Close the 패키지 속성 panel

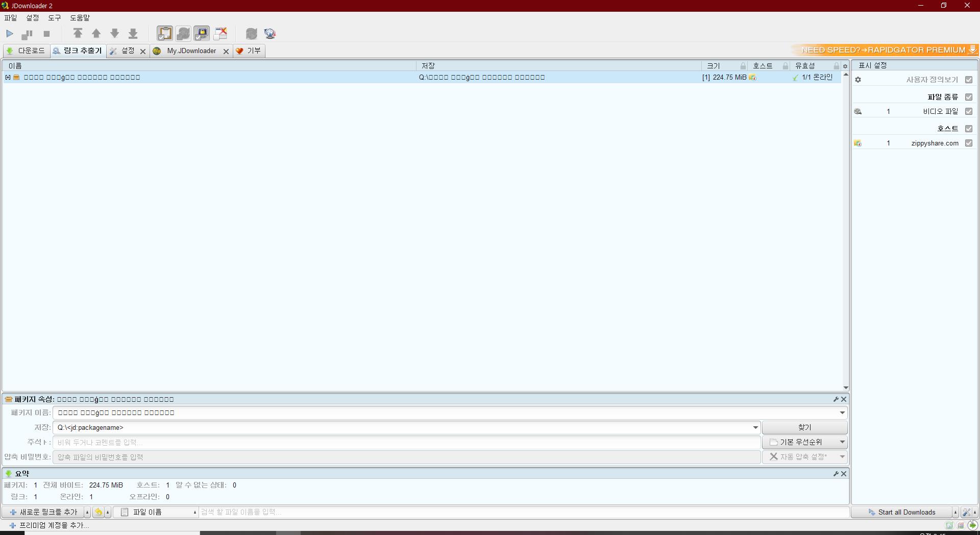pyautogui.click(x=844, y=399)
